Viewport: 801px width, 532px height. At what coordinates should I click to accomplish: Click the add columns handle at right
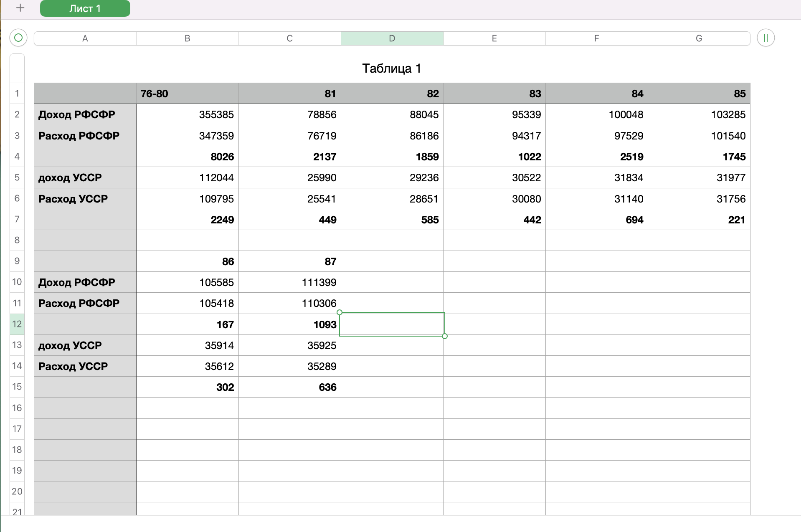[766, 38]
